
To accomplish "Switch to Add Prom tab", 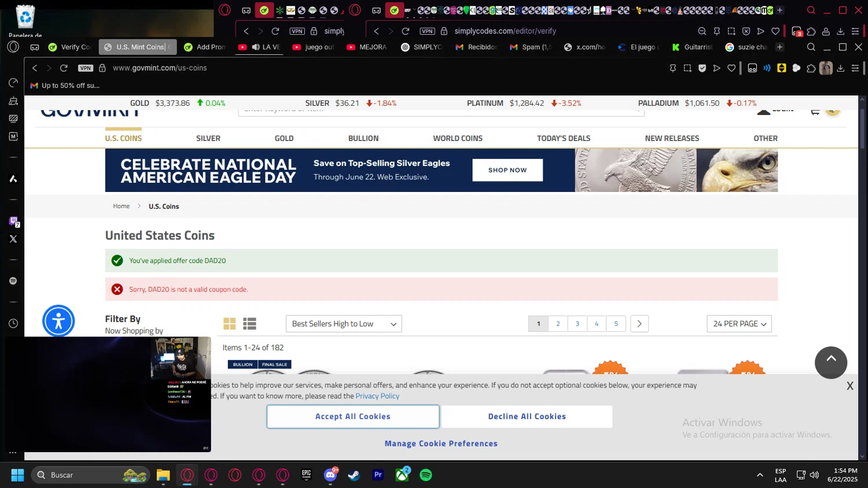I will point(205,47).
